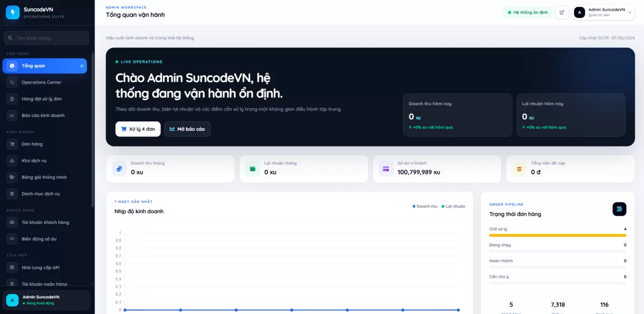Toggle the Lợi nhuận chart legend

(x=453, y=206)
